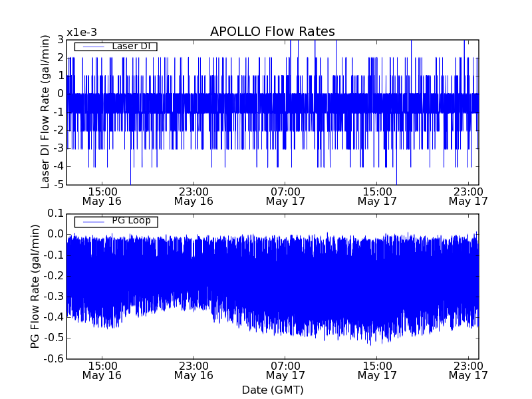Image resolution: width=532 pixels, height=399 pixels.
Task: Click the 0.1 y-axis tick of bottom plot
Action: [x=55, y=213]
